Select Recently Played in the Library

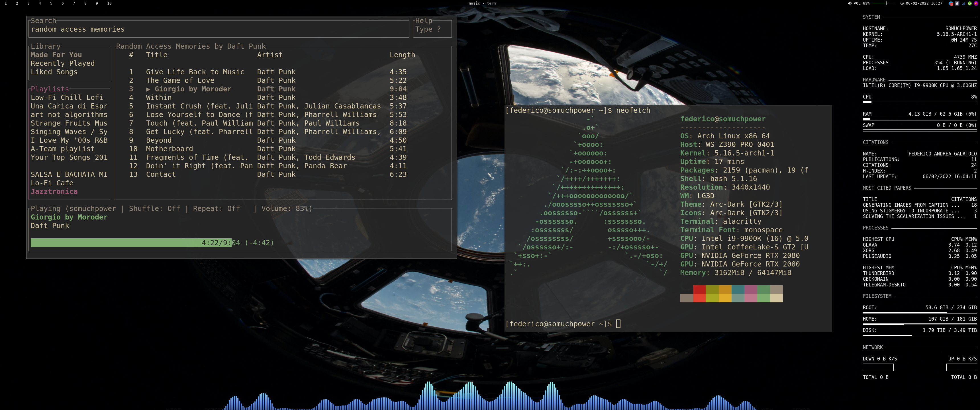tap(62, 63)
